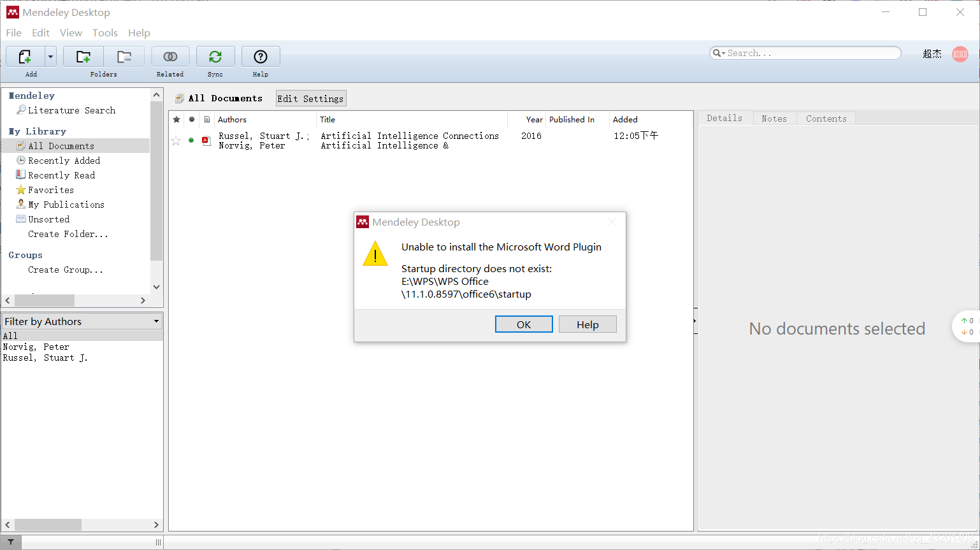Open the Tools menu
This screenshot has height=550, width=980.
[105, 33]
